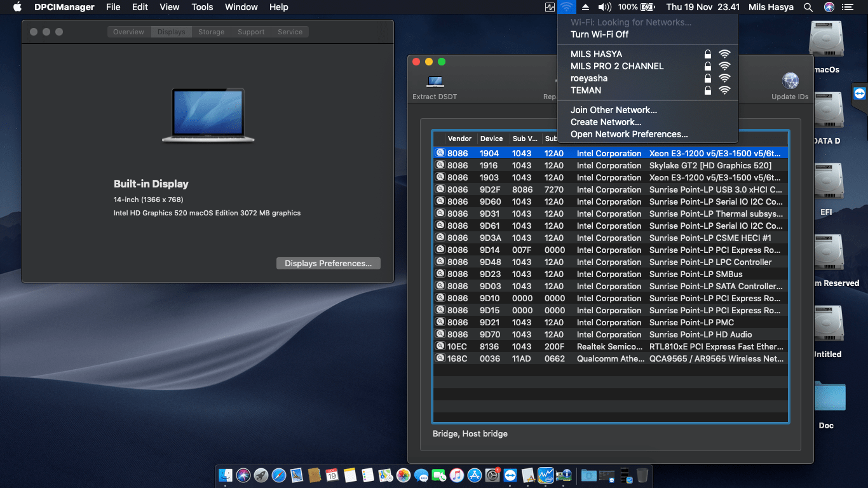Image resolution: width=868 pixels, height=488 pixels.
Task: Click the battery status icon
Action: tap(648, 7)
